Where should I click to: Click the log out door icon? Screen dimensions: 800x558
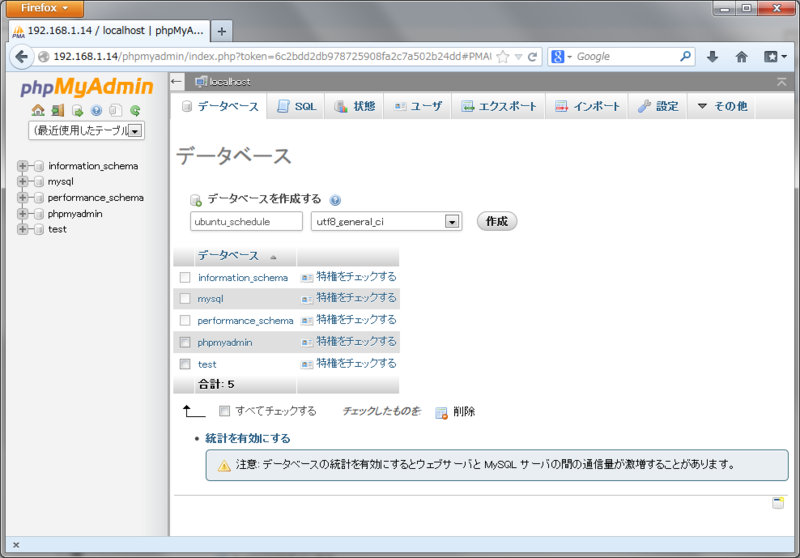pos(58,110)
